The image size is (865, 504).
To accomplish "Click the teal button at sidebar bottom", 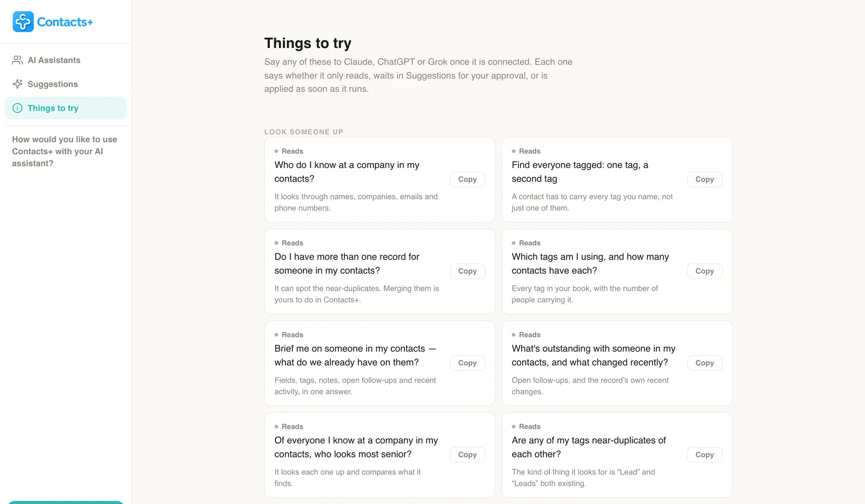I will 65,502.
